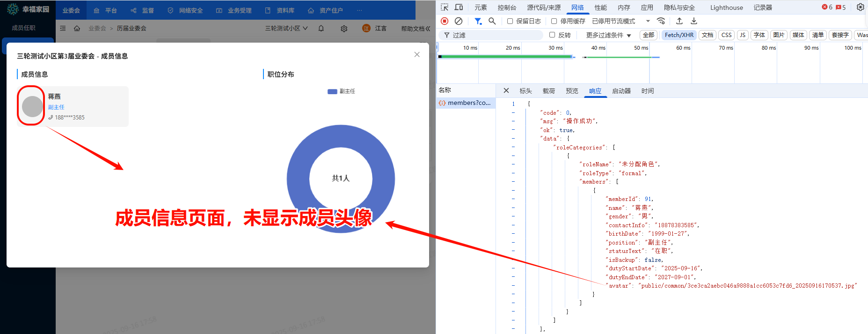Filter by 文档 requests
The height and width of the screenshot is (334, 868).
click(708, 35)
